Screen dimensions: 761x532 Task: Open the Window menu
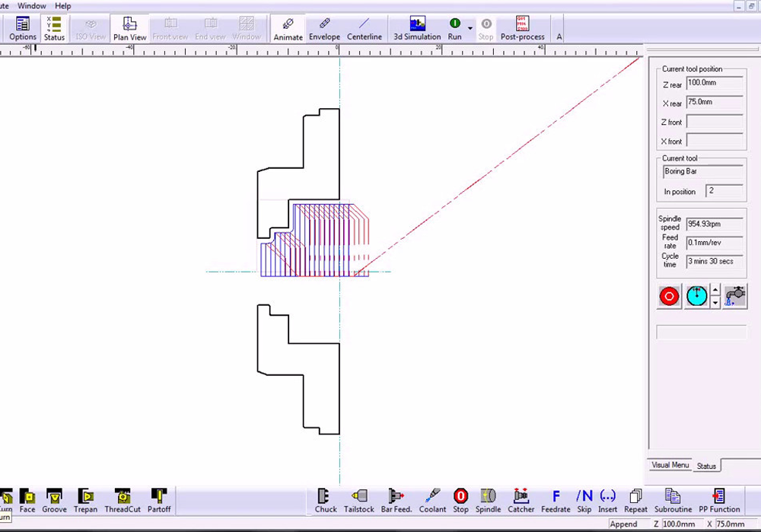32,6
